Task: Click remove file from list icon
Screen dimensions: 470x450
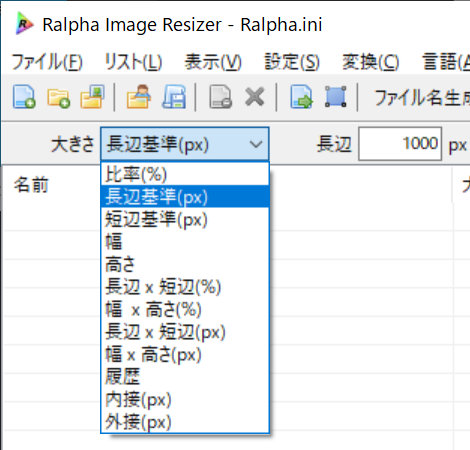Action: click(x=220, y=97)
